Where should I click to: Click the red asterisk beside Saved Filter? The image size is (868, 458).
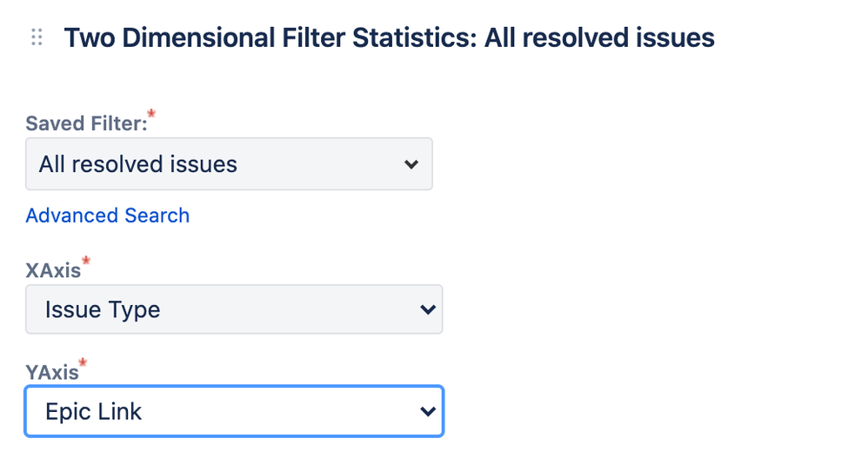point(151,114)
